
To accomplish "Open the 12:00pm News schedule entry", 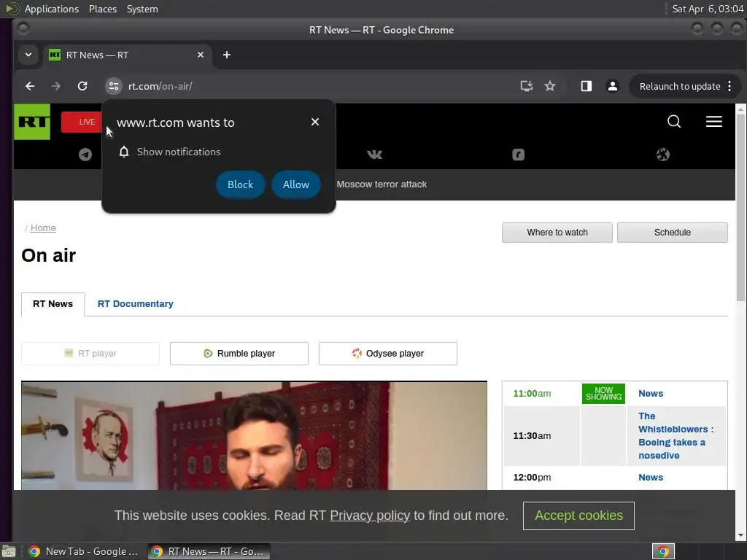I will click(x=650, y=477).
